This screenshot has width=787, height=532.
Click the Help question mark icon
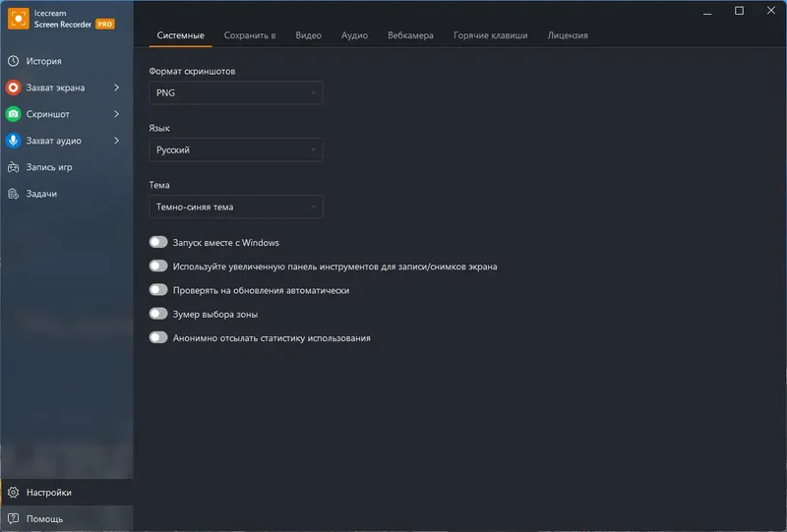pyautogui.click(x=14, y=518)
